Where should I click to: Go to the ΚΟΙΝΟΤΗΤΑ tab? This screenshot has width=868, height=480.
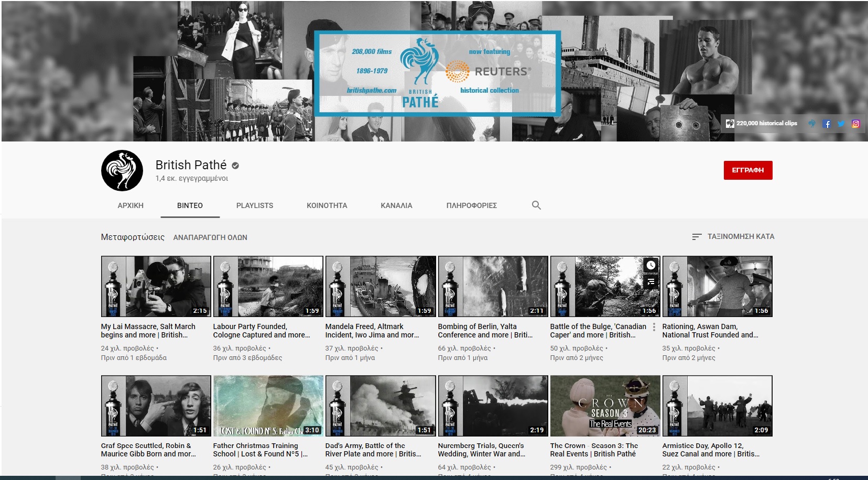click(x=327, y=205)
